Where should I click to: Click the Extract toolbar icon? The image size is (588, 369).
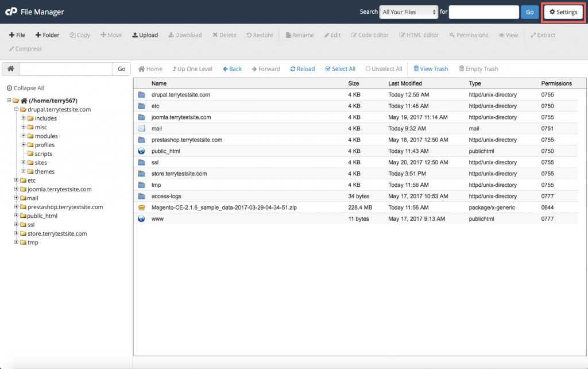pyautogui.click(x=543, y=34)
